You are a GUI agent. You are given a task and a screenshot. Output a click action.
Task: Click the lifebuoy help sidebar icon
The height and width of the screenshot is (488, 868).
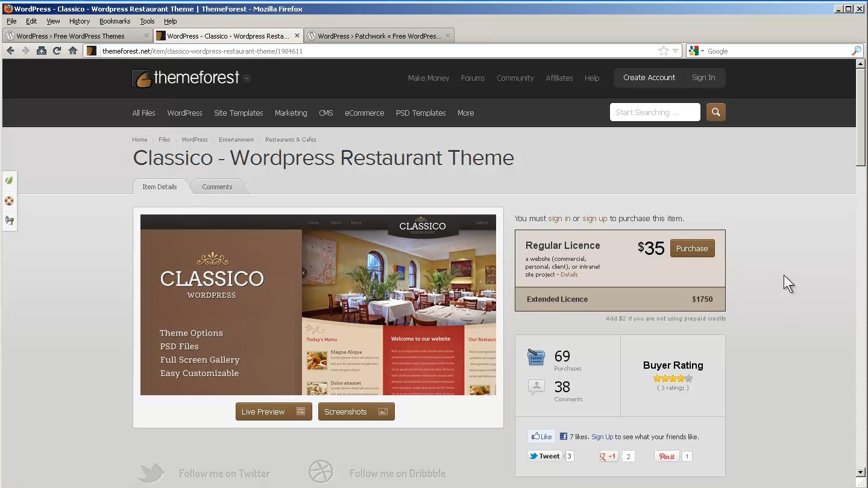coord(9,201)
